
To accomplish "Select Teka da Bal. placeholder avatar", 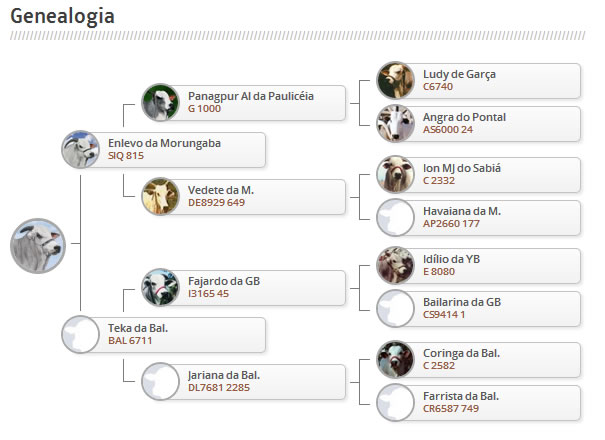I will coord(80,334).
